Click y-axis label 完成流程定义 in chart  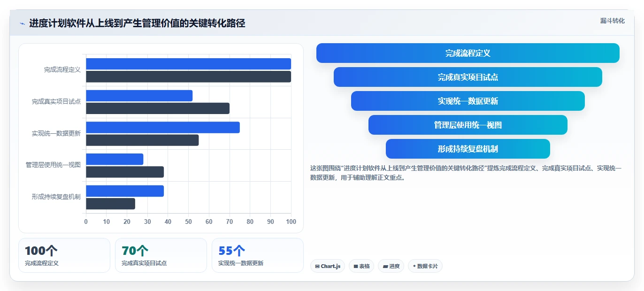pos(62,70)
